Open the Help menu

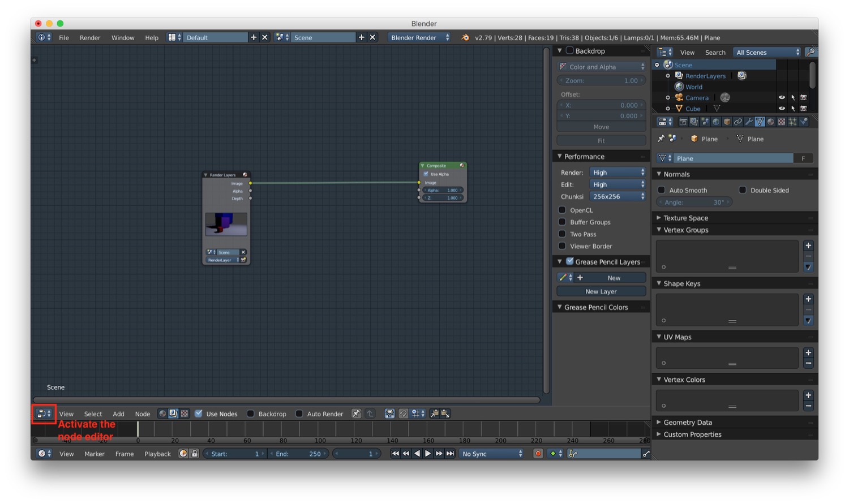[152, 37]
